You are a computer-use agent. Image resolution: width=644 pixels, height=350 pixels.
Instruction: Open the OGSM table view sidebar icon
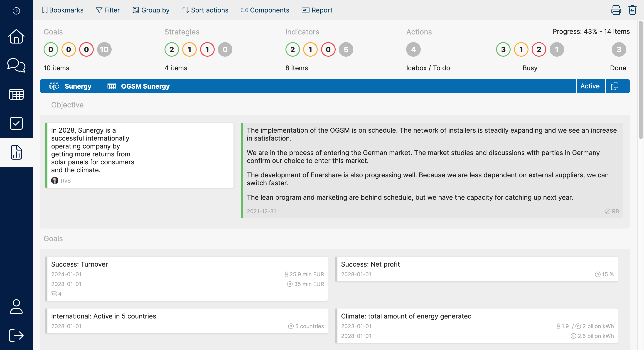[16, 94]
